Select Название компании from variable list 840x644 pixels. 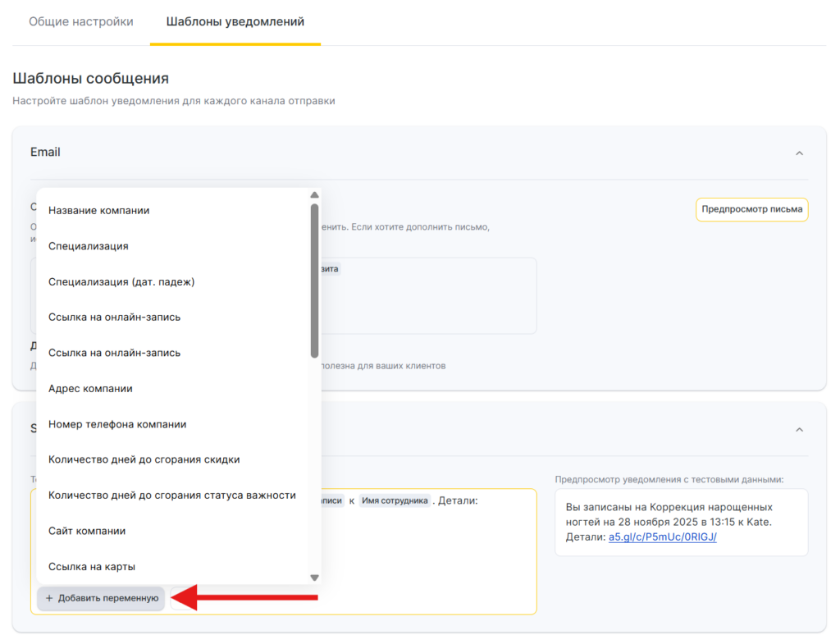(x=99, y=210)
